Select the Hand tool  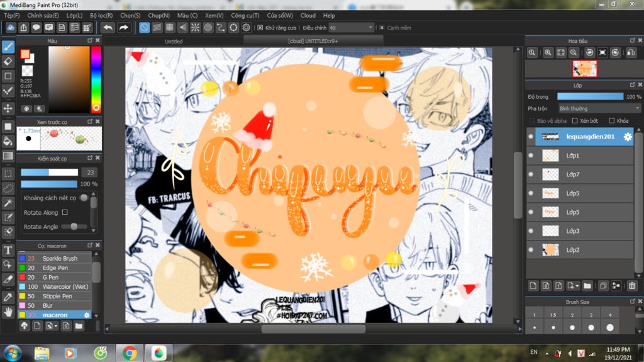pos(8,312)
